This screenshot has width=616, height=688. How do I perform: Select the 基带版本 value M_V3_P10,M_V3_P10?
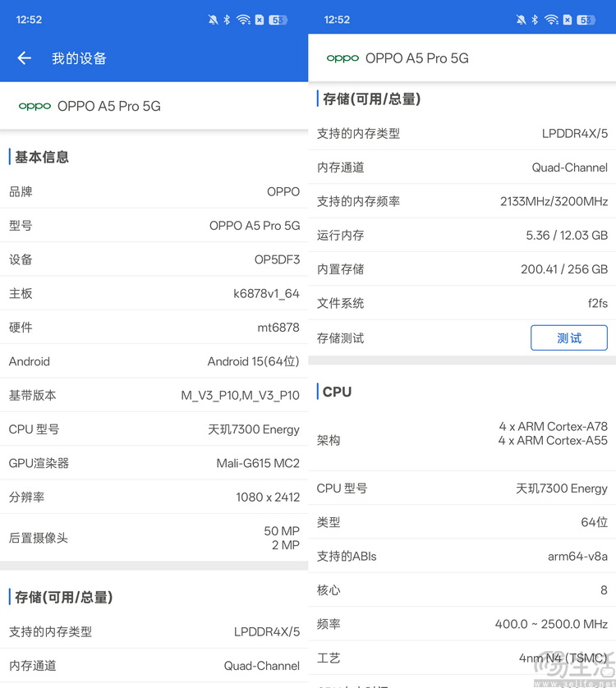(240, 396)
